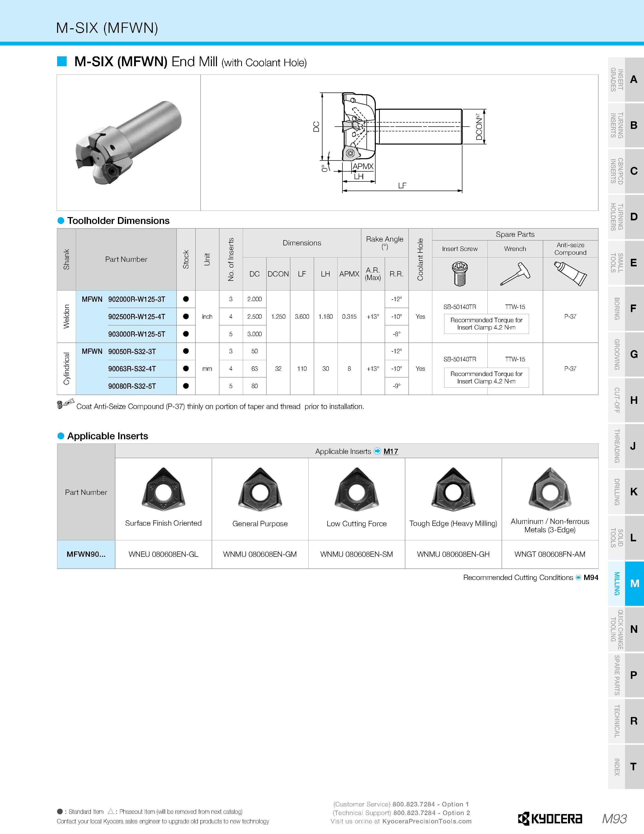The height and width of the screenshot is (834, 644).
Task: Open section B Turning Inserts tab
Action: (x=626, y=125)
